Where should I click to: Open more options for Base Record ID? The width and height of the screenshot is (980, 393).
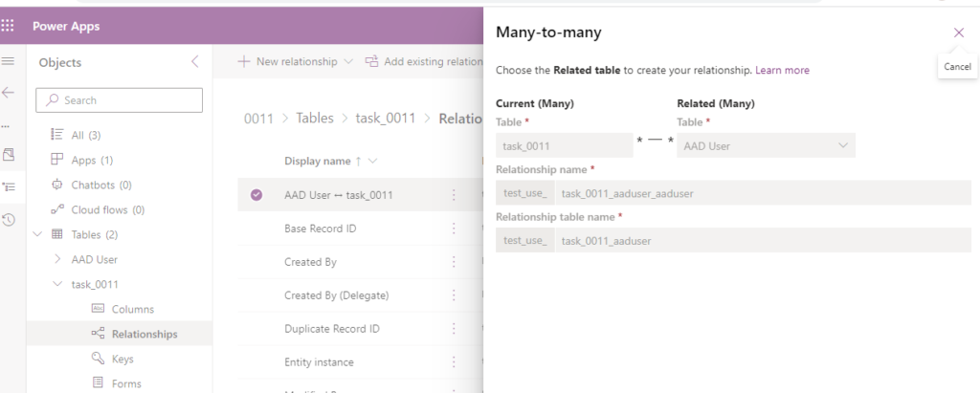[x=454, y=229]
